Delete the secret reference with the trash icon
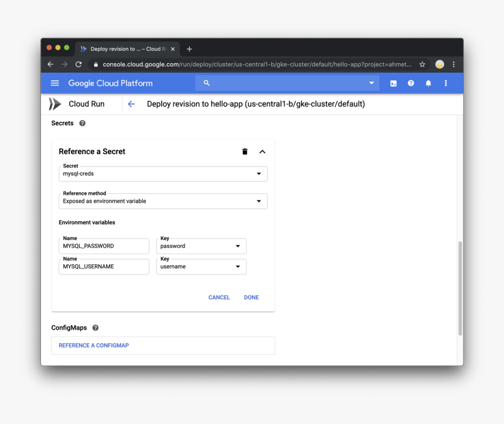Screen dimensions: 504x424 (x=244, y=151)
